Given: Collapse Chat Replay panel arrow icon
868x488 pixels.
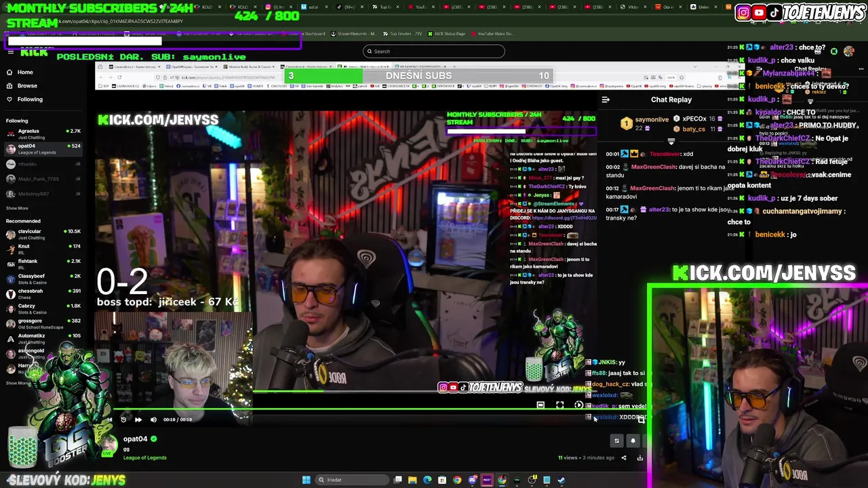Looking at the screenshot, I should 606,100.
